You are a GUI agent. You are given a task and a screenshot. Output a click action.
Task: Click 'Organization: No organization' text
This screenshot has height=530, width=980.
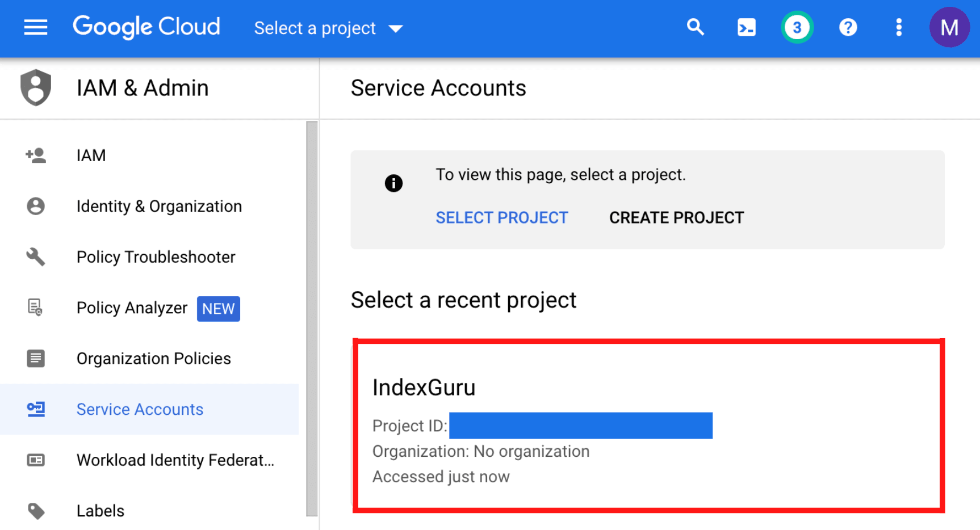click(x=481, y=451)
